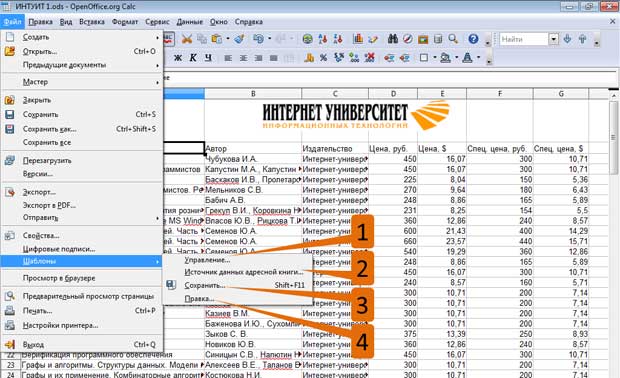Find previous with the up arrow icon
The width and height of the screenshot is (620, 378).
[x=582, y=39]
